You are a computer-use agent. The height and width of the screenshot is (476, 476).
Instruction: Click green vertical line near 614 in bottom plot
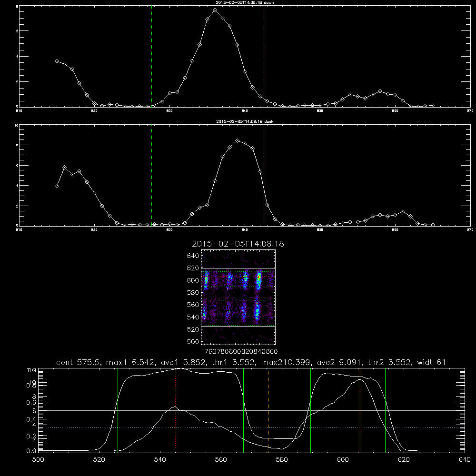point(385,410)
